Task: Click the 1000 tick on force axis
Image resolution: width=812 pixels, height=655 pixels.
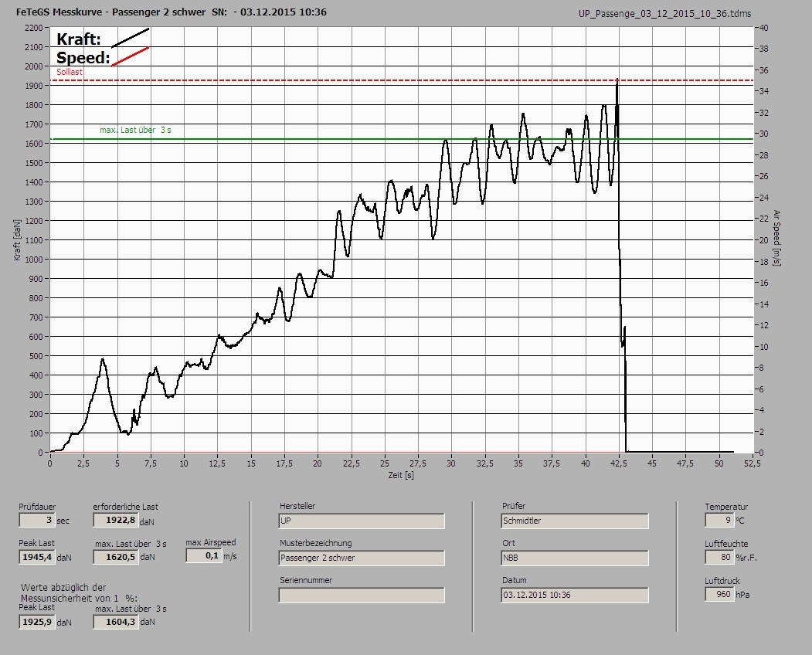Action: (34, 260)
